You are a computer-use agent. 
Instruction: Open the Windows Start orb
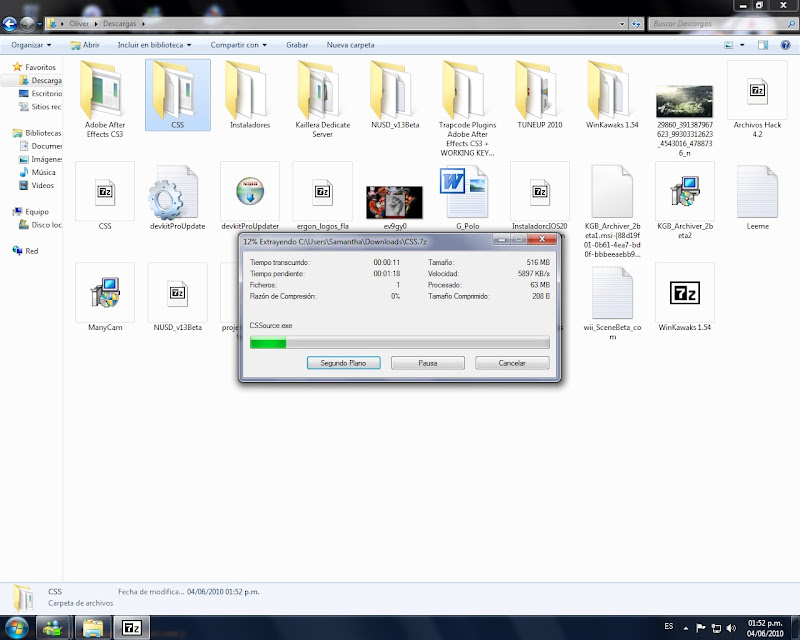[16, 627]
